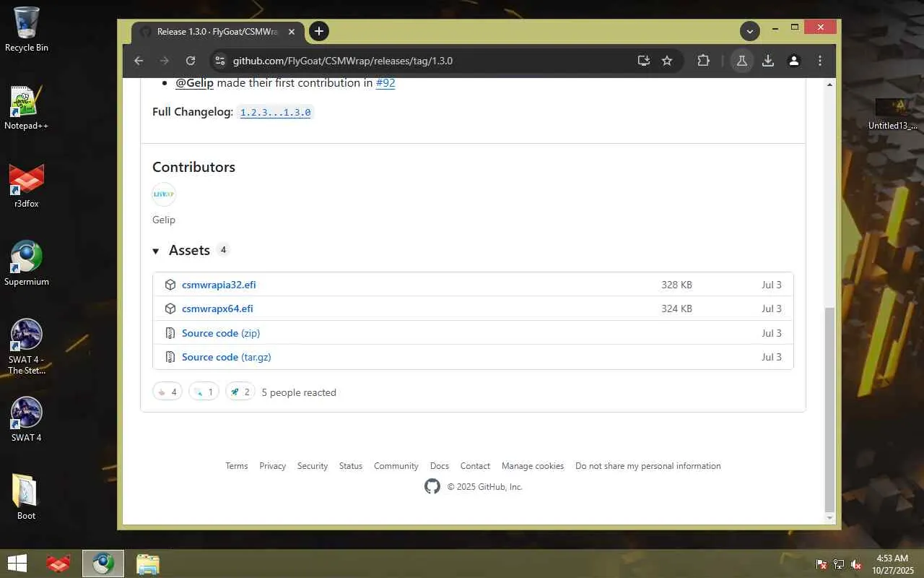Click the 324 KB size value
Image resolution: width=924 pixels, height=578 pixels.
676,309
